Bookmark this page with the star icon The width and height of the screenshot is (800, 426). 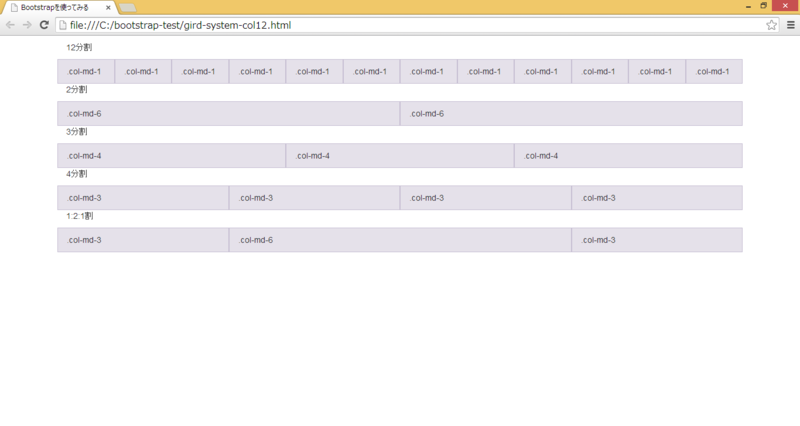pyautogui.click(x=771, y=25)
